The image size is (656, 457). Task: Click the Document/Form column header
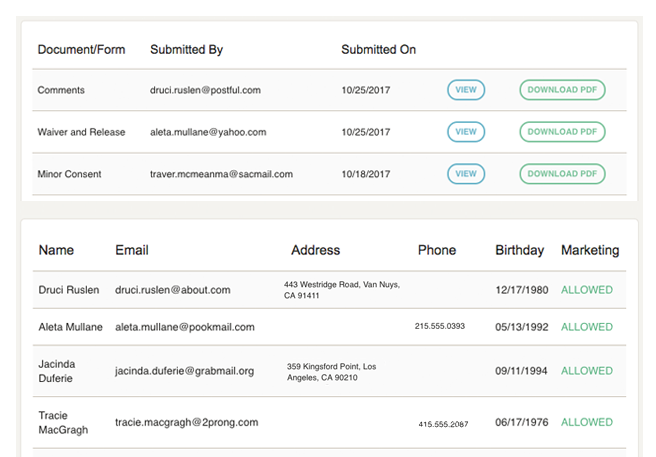(81, 49)
